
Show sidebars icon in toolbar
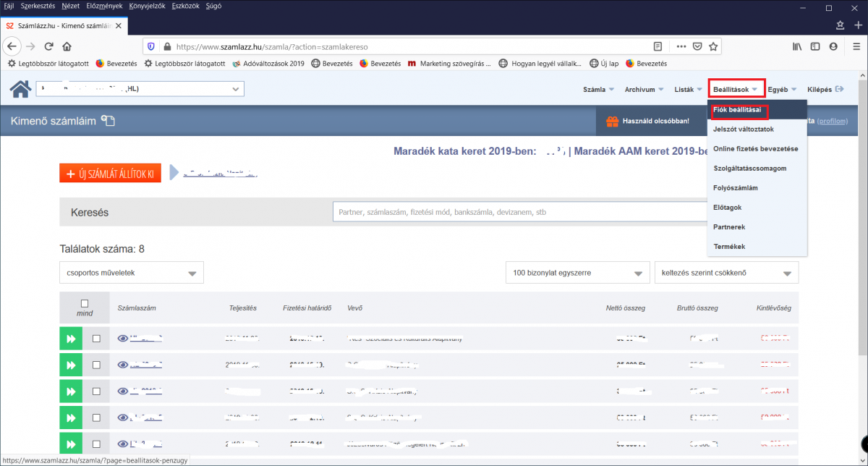coord(815,46)
